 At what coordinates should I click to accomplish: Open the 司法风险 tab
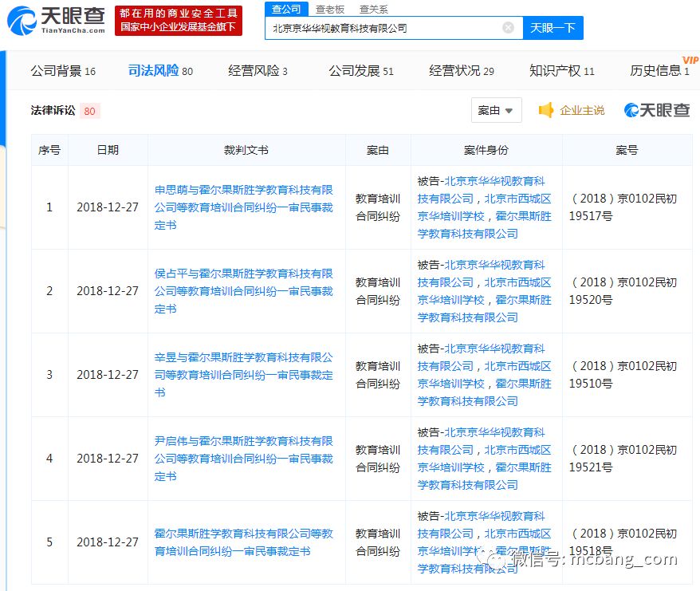[x=160, y=70]
